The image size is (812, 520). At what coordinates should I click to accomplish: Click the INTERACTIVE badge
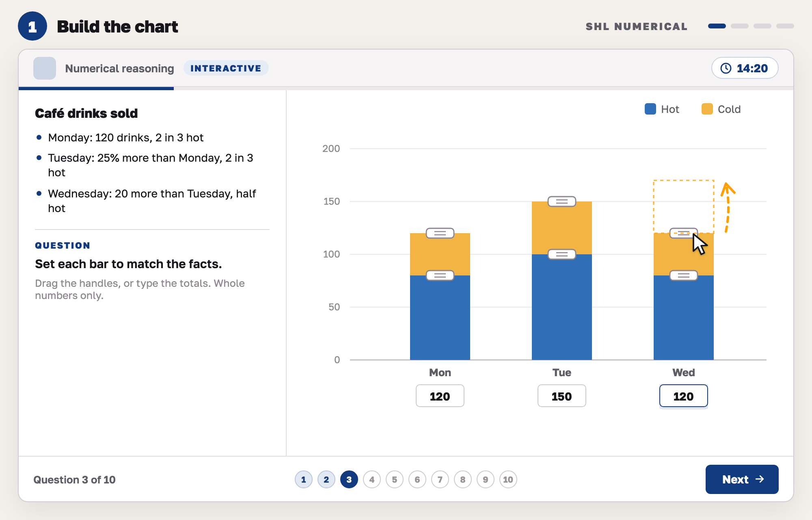click(226, 68)
